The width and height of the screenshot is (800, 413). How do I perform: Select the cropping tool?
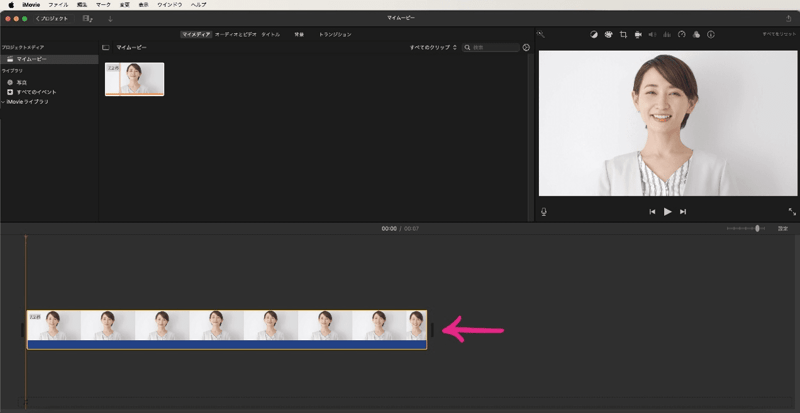(622, 34)
